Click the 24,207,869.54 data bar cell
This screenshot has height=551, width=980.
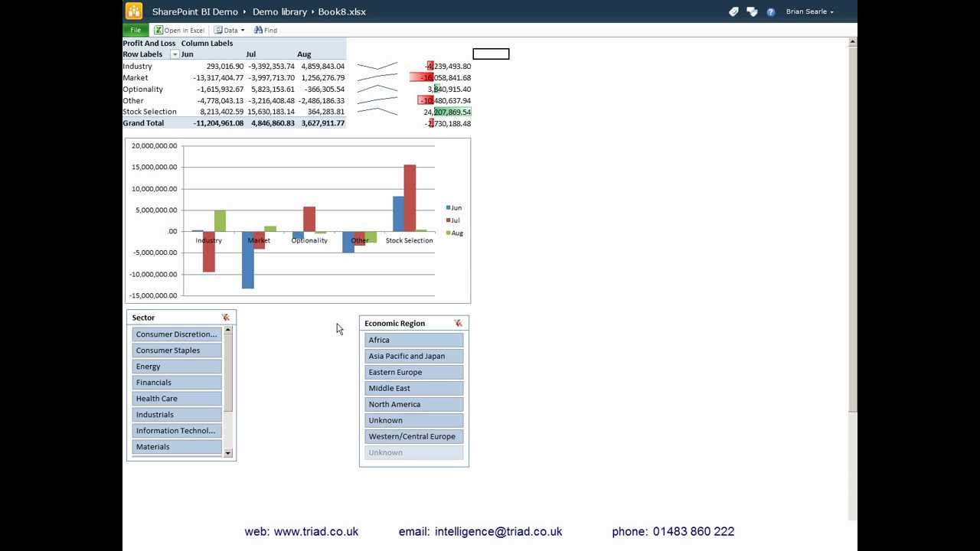click(447, 112)
